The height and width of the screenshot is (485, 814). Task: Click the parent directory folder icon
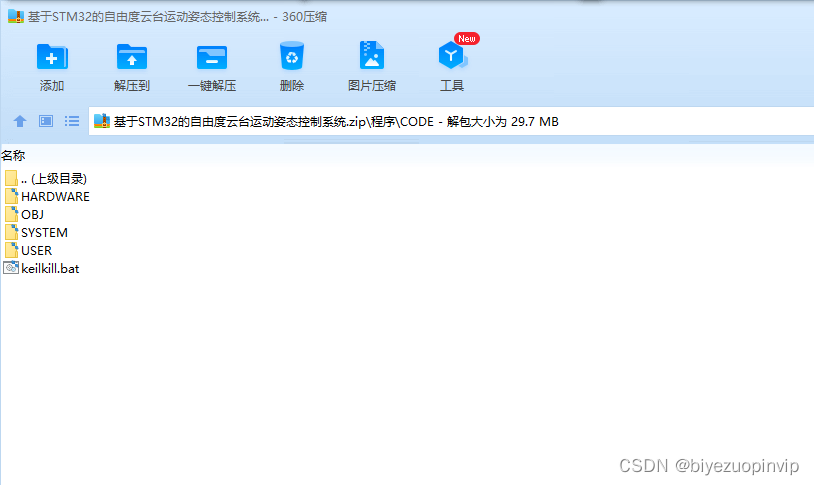point(11,179)
